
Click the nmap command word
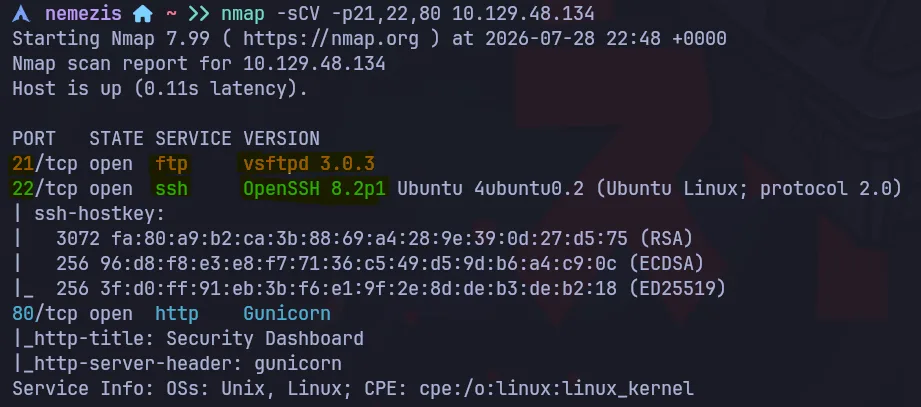click(243, 13)
